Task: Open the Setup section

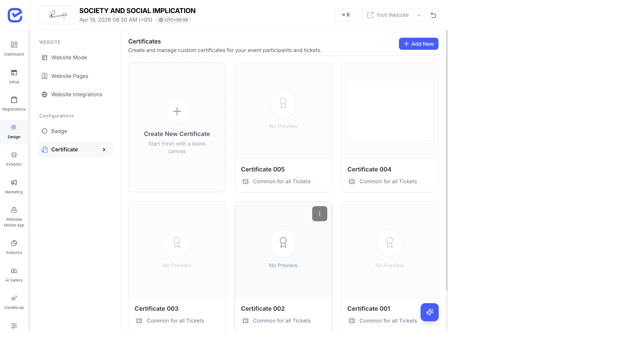Action: tap(14, 77)
